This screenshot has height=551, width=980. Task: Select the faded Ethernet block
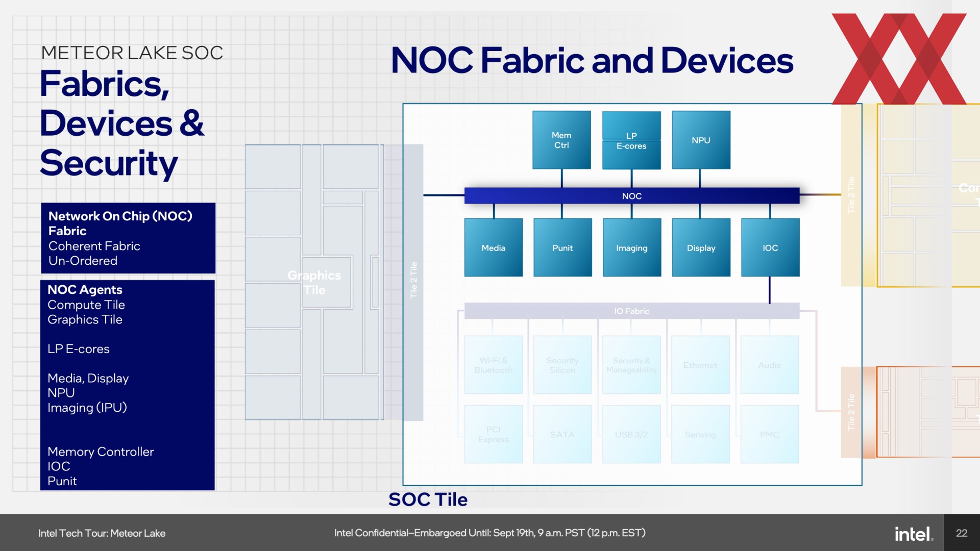(700, 365)
